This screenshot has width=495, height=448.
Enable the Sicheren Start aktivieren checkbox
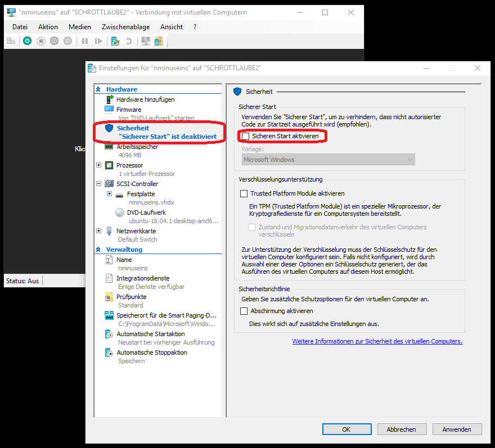pyautogui.click(x=245, y=136)
